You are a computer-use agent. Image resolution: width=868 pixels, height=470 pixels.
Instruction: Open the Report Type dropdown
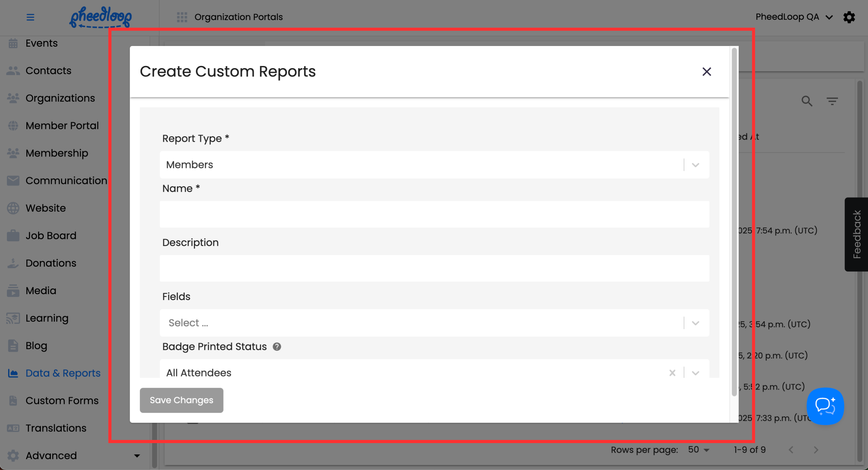point(695,165)
